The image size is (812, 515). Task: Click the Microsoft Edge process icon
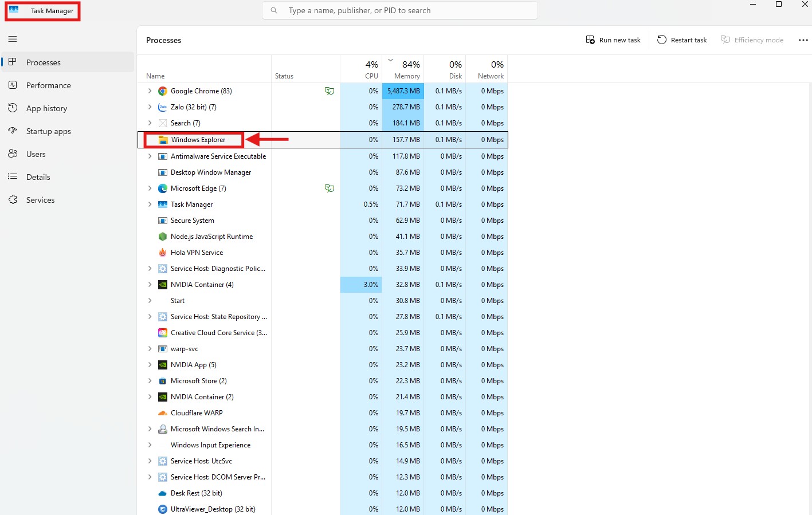163,188
